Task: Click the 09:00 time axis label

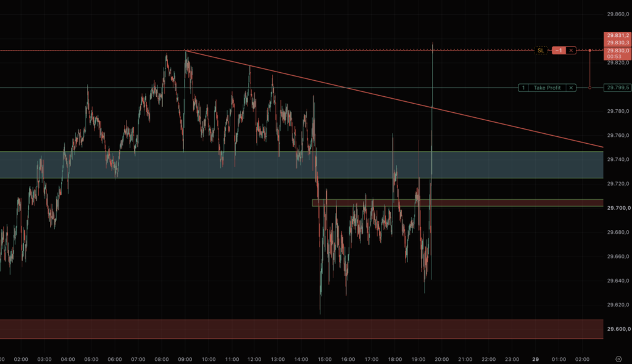Action: (185, 359)
